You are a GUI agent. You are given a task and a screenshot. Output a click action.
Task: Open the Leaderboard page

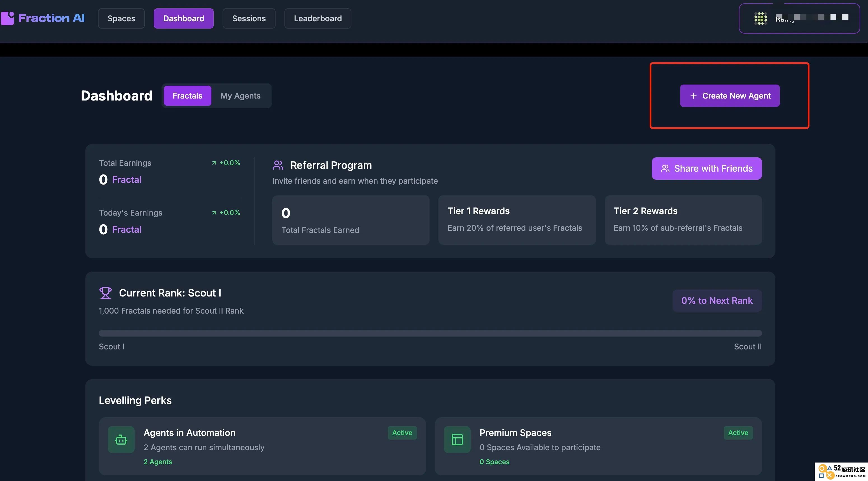point(318,18)
